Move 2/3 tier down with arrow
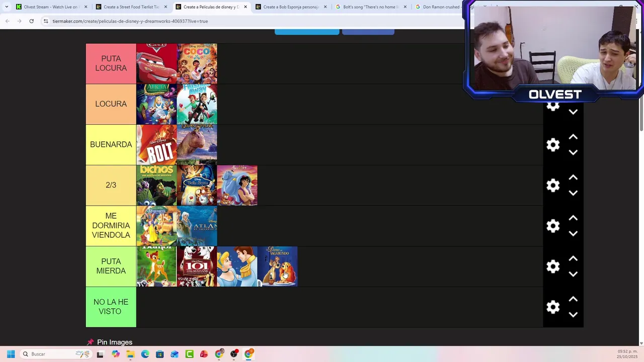This screenshot has width=644, height=362. 573,193
